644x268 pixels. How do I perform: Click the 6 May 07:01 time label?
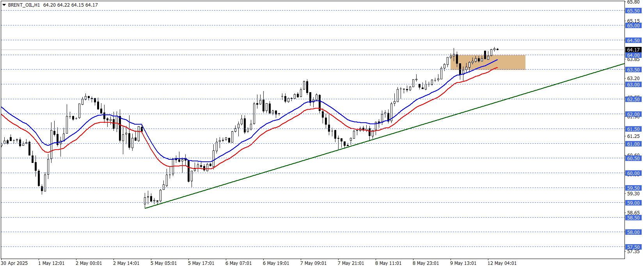pyautogui.click(x=239, y=263)
